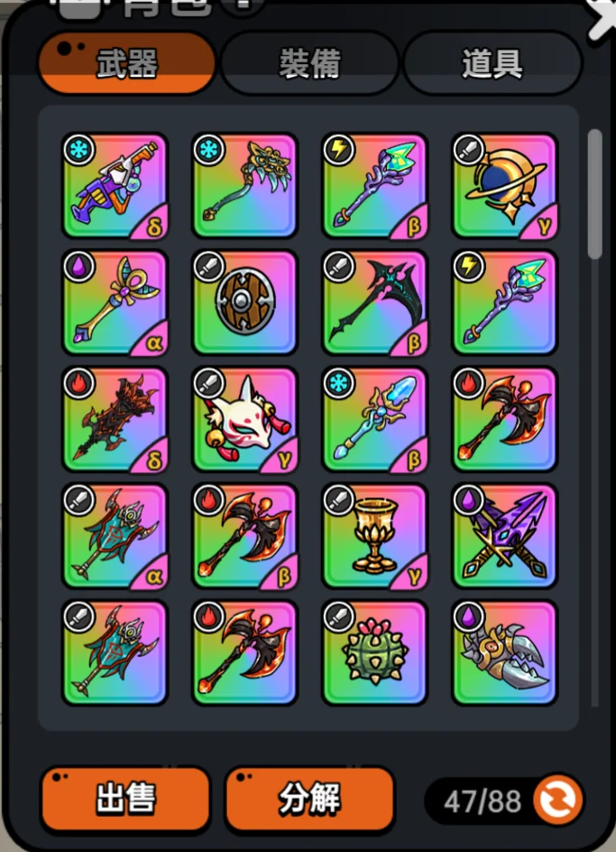Select the golden planet orb weapon
Screen dimensions: 616x852
[505, 186]
